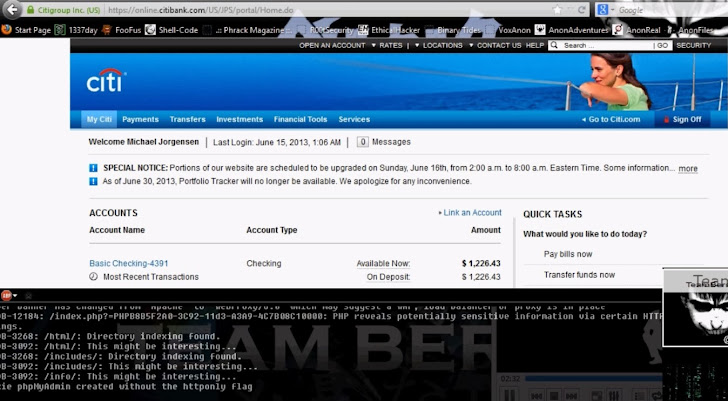Click the GO search button
The width and height of the screenshot is (728, 401).
tap(663, 45)
